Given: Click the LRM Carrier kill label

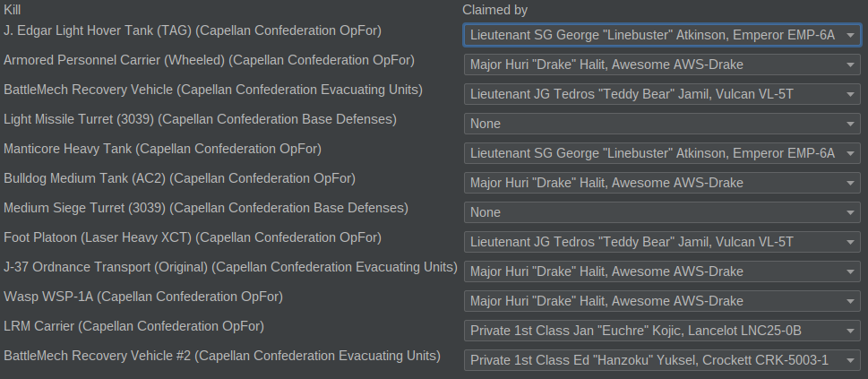Looking at the screenshot, I should (146, 326).
